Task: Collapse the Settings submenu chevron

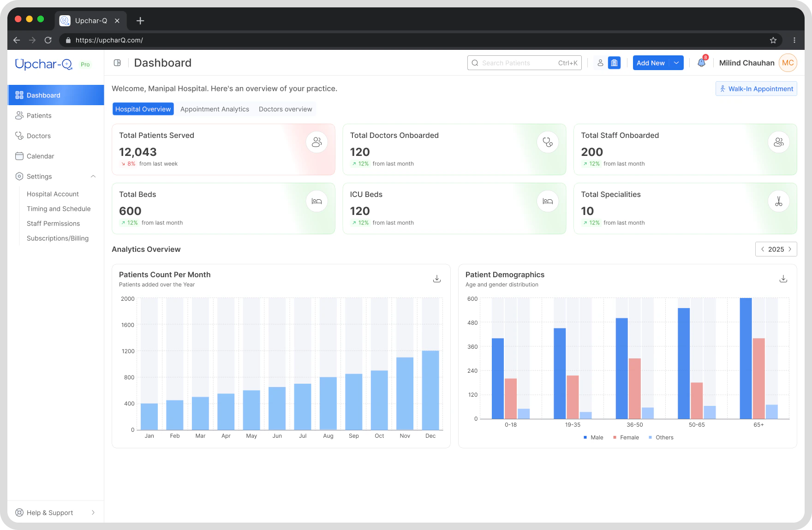Action: [x=93, y=176]
